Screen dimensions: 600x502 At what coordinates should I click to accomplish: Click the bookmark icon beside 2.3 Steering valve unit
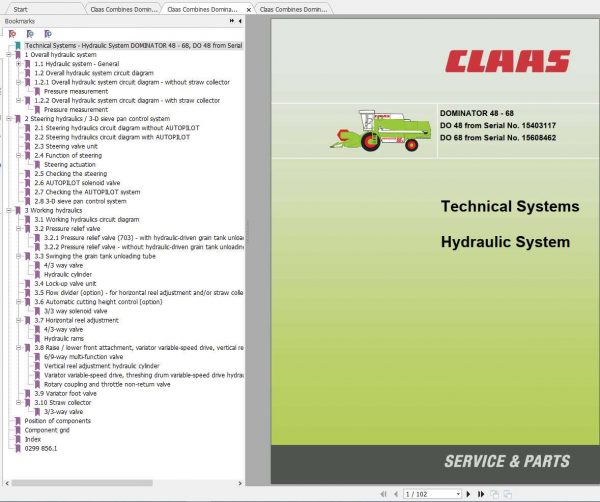(28, 146)
